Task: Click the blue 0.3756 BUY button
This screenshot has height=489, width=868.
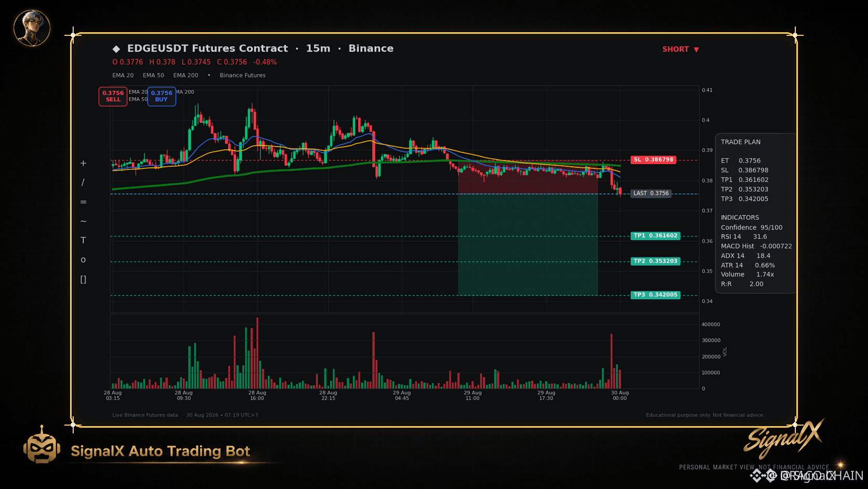Action: (161, 96)
